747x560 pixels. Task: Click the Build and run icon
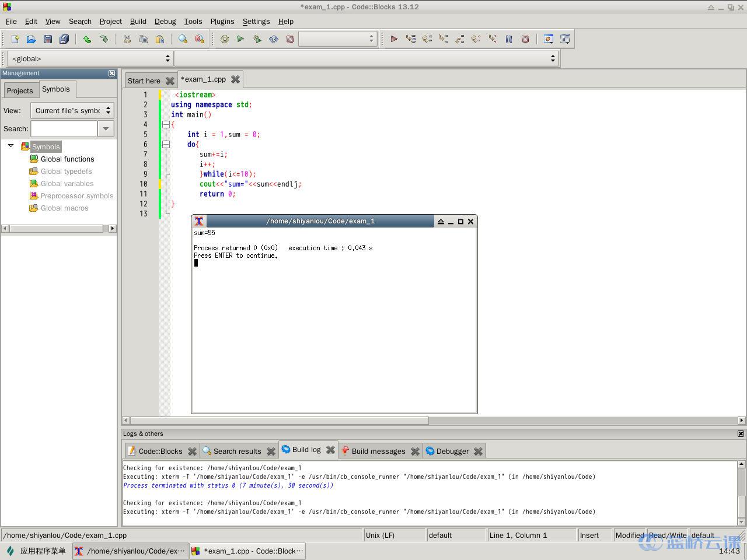257,39
